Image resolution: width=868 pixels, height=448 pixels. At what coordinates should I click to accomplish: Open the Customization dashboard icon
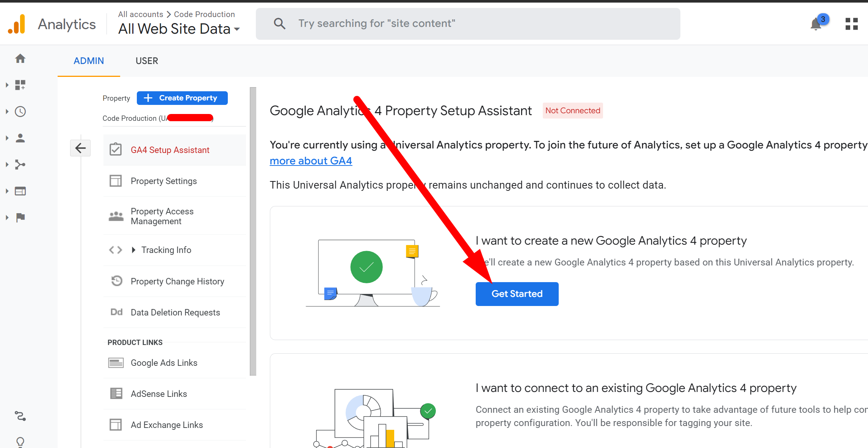pos(20,85)
